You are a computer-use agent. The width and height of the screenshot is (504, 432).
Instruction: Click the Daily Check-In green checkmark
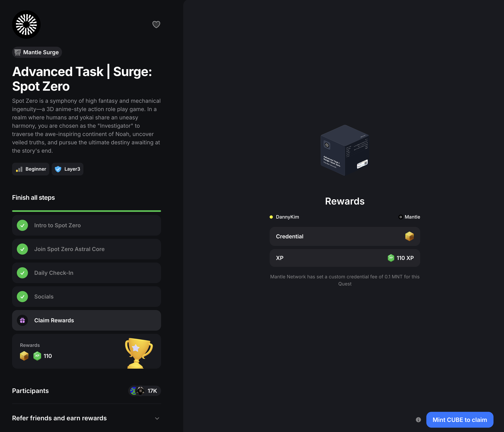click(x=22, y=273)
